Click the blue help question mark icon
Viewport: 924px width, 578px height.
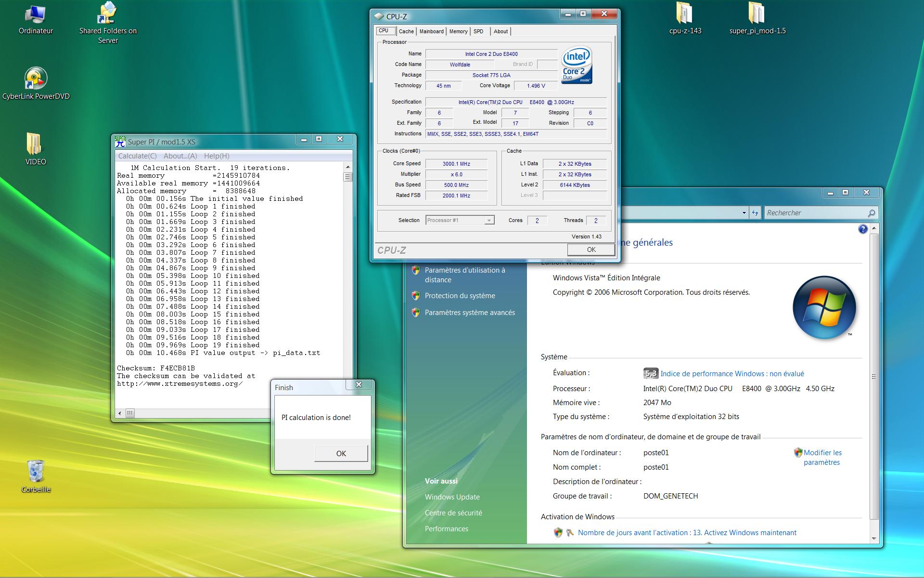(863, 229)
